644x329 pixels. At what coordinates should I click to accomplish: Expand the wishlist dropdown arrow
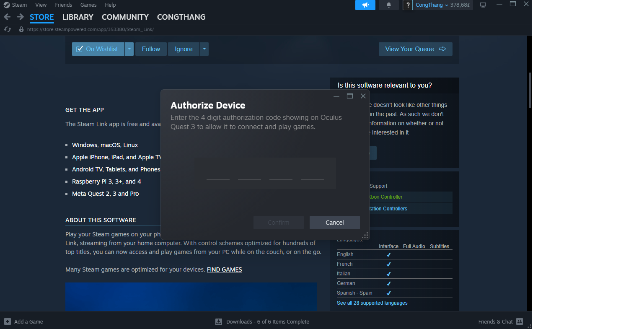pos(129,49)
